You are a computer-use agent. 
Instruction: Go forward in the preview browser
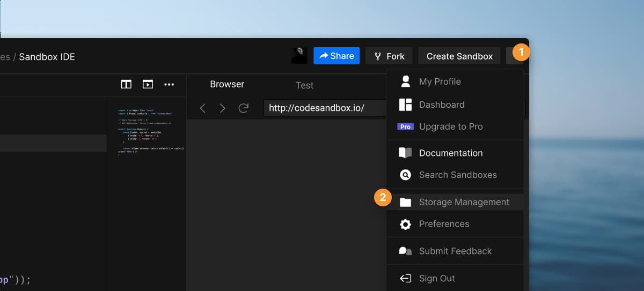pyautogui.click(x=223, y=108)
